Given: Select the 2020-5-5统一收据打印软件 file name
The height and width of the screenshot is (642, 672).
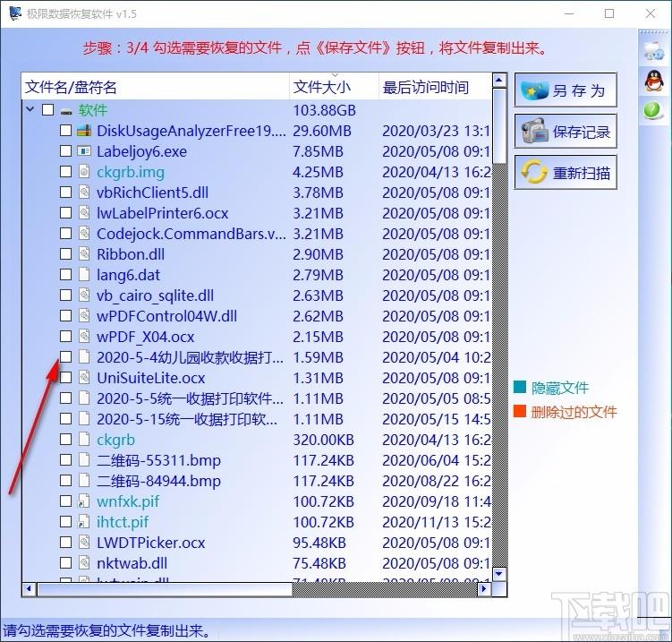Looking at the screenshot, I should pos(190,398).
